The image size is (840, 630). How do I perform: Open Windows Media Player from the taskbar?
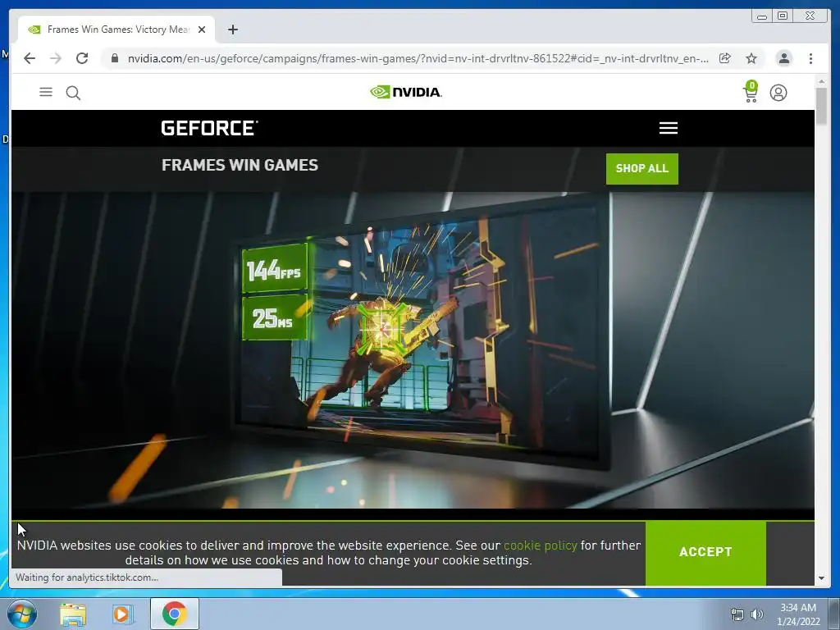pos(122,614)
